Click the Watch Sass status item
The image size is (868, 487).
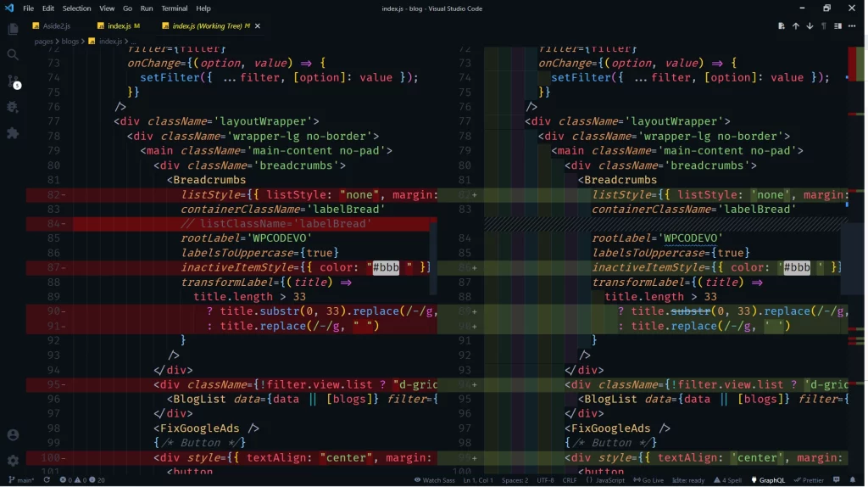[x=434, y=480]
